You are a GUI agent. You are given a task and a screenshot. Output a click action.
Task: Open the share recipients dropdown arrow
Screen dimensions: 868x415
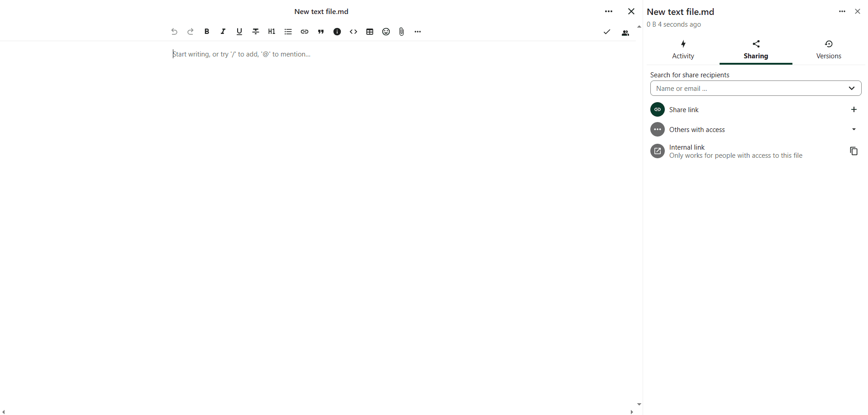851,88
